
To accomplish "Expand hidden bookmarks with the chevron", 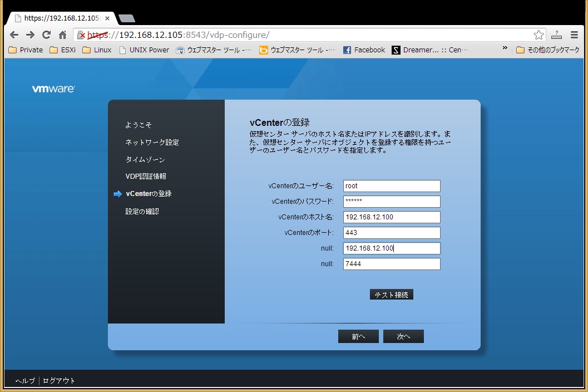I will click(x=505, y=48).
